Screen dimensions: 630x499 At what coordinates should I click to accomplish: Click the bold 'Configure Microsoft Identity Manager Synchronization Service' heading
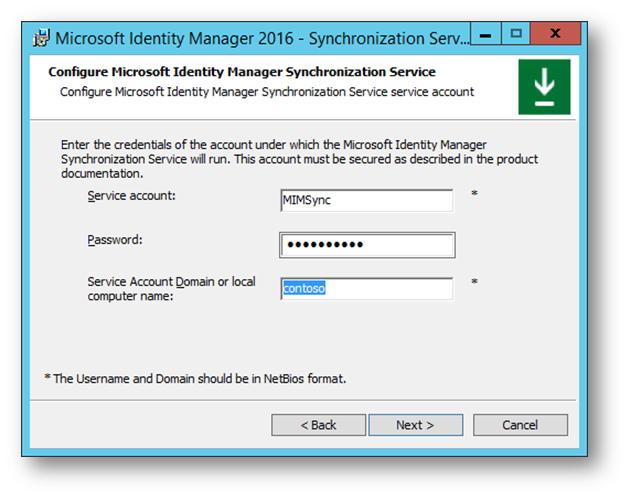point(242,72)
